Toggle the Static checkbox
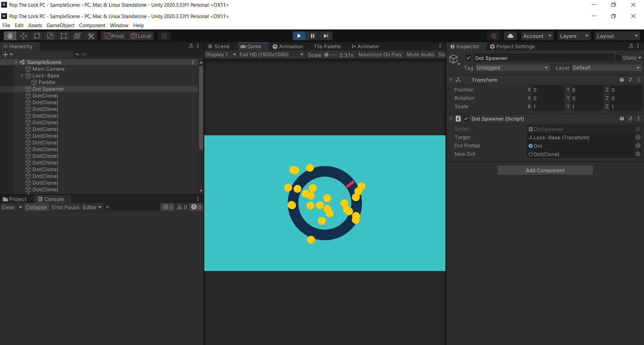The width and height of the screenshot is (644, 345). (x=618, y=58)
